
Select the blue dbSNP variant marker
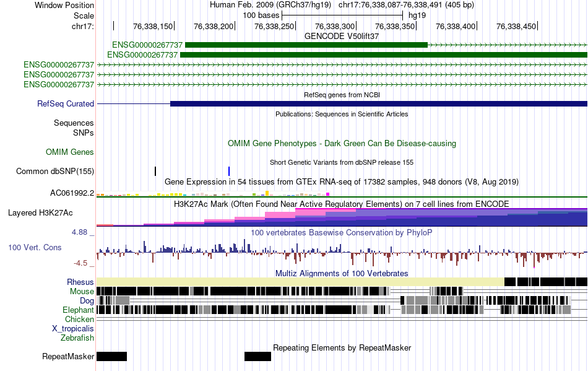(x=229, y=171)
